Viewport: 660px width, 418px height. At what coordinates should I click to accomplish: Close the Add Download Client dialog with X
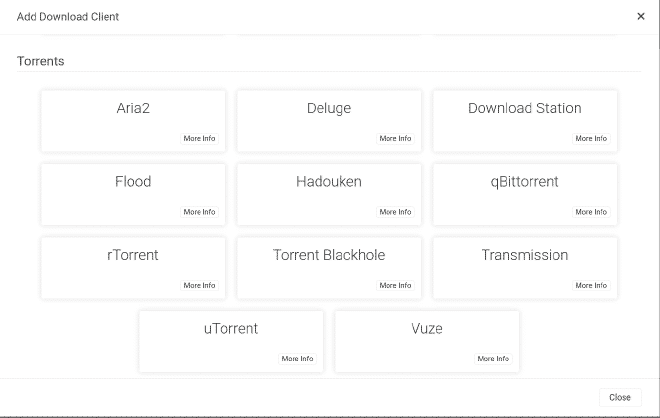tap(641, 16)
